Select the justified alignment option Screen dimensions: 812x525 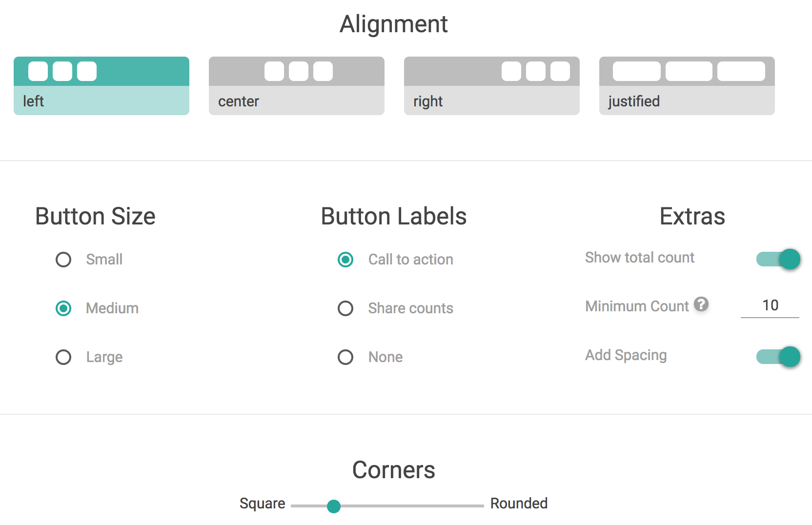[686, 85]
